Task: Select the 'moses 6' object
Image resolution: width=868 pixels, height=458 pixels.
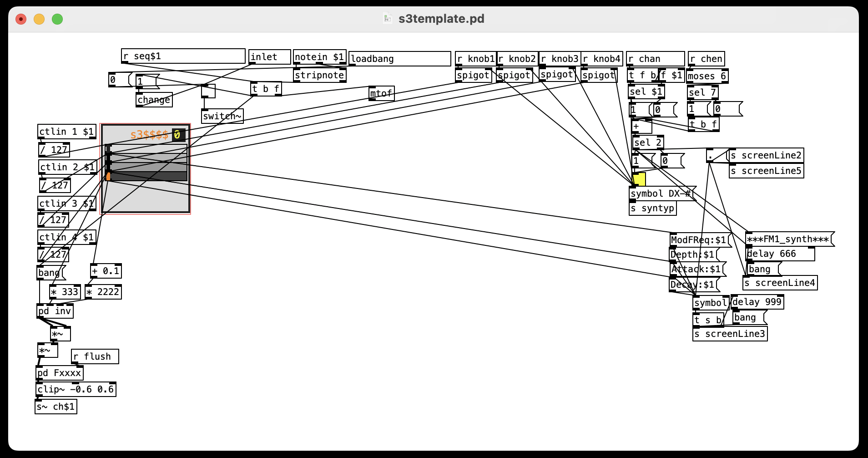Action: click(x=707, y=76)
